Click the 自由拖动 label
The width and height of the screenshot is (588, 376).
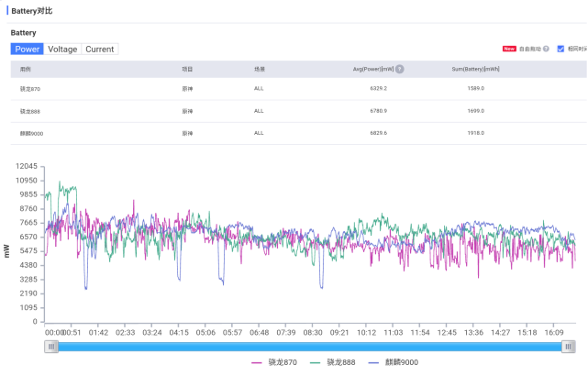coord(529,49)
